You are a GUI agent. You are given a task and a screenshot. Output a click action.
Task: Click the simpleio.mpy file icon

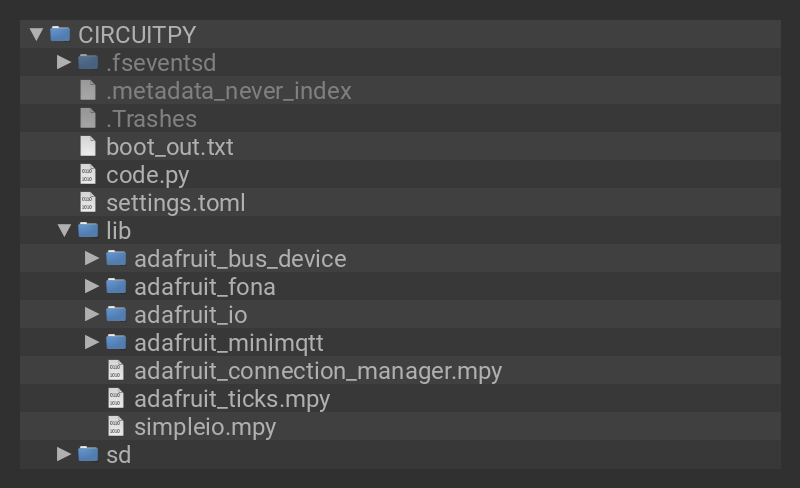[116, 426]
